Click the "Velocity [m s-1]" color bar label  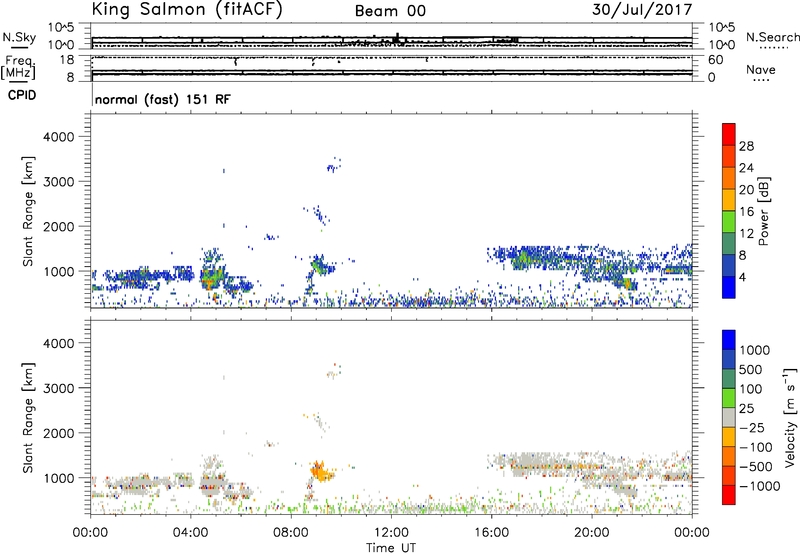790,417
